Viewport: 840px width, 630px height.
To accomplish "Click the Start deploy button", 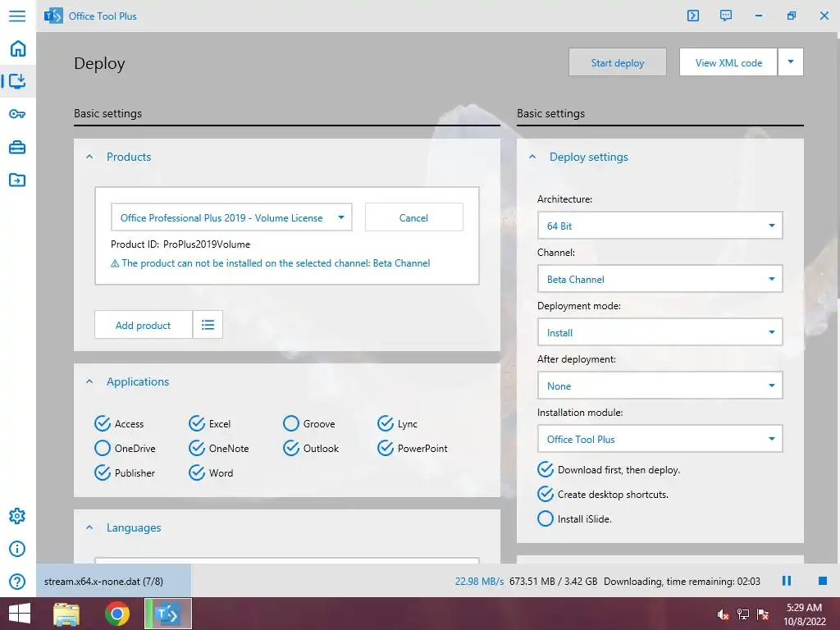I will coord(618,62).
